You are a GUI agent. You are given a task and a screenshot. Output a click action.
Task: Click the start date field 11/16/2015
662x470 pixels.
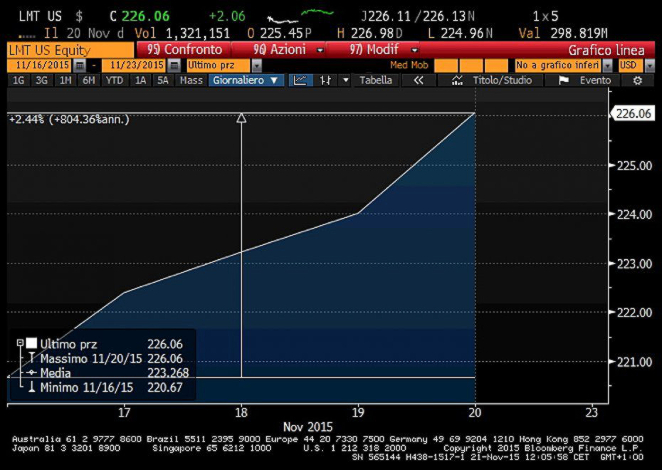tap(38, 65)
